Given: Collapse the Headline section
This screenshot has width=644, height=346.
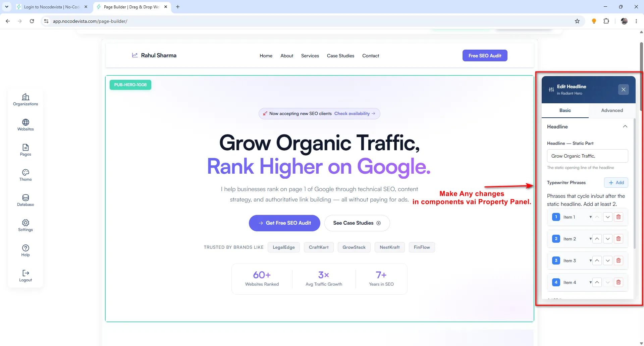Looking at the screenshot, I should coord(625,126).
